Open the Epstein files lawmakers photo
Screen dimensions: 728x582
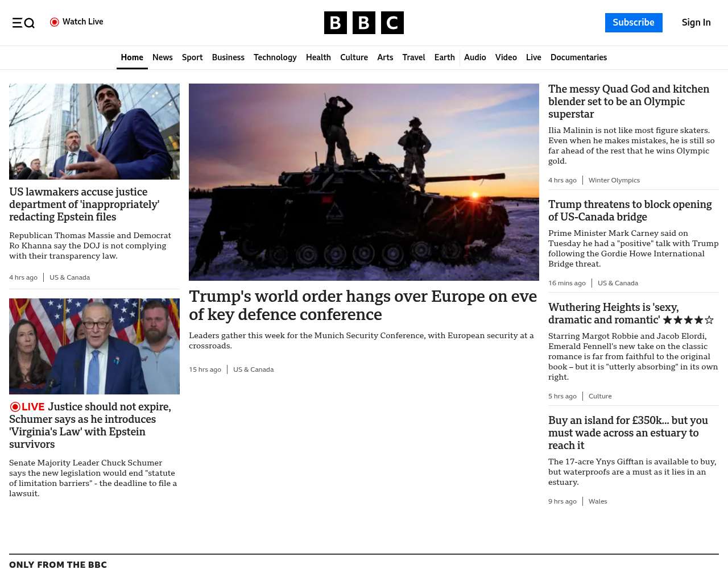94,131
